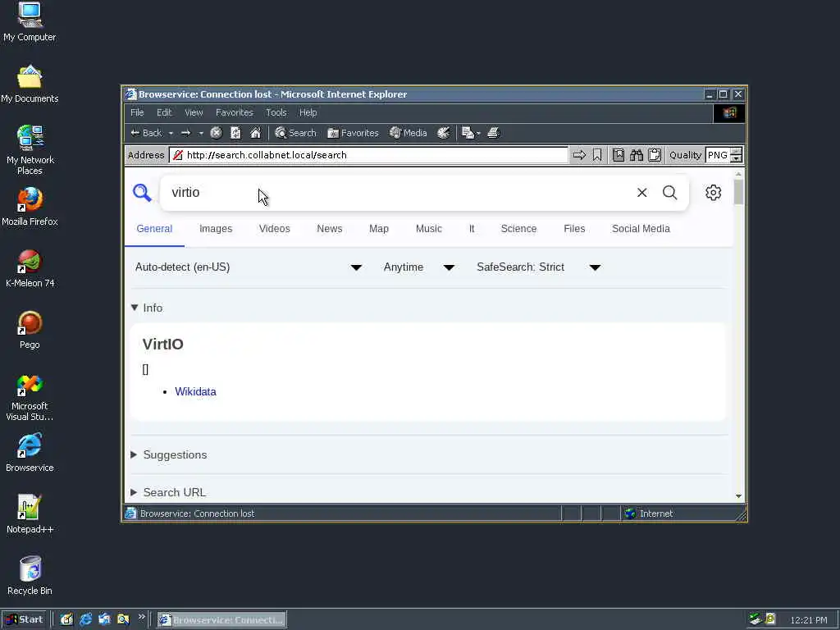Switch to the Images tab

pyautogui.click(x=216, y=229)
